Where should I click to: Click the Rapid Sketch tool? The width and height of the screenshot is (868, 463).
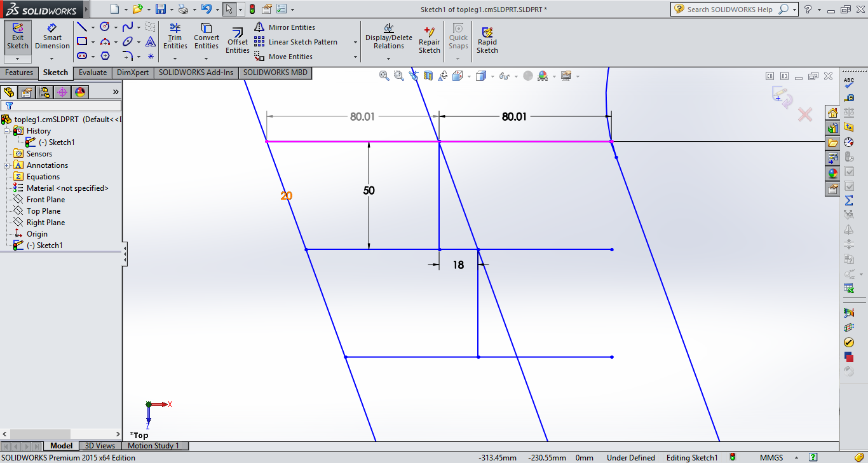tap(487, 41)
